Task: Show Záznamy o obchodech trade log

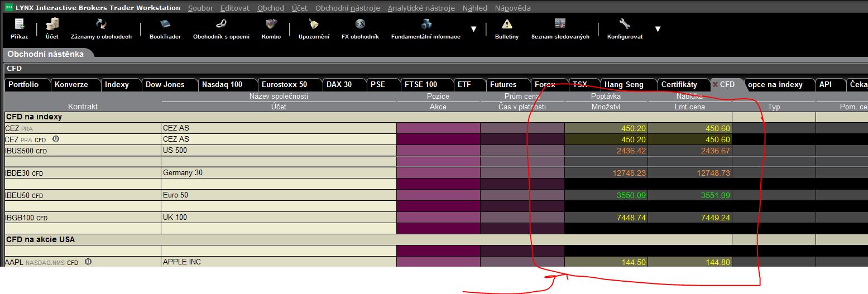Action: pyautogui.click(x=101, y=28)
